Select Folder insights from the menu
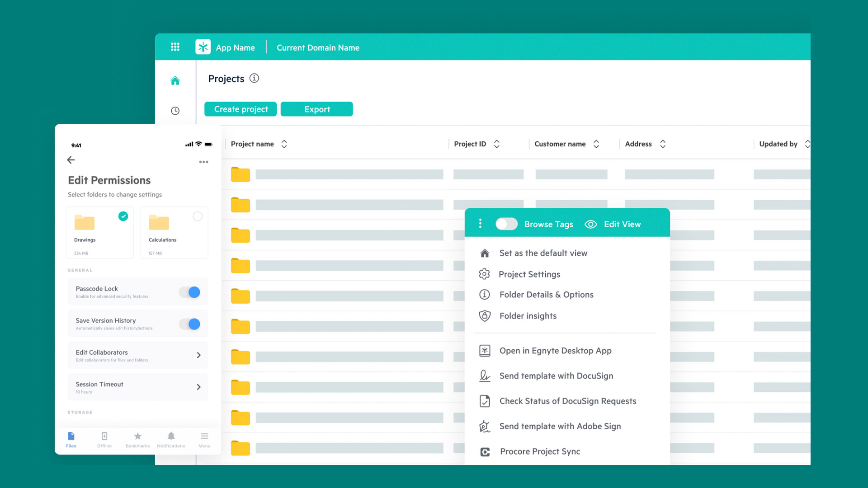This screenshot has width=868, height=488. click(x=528, y=316)
